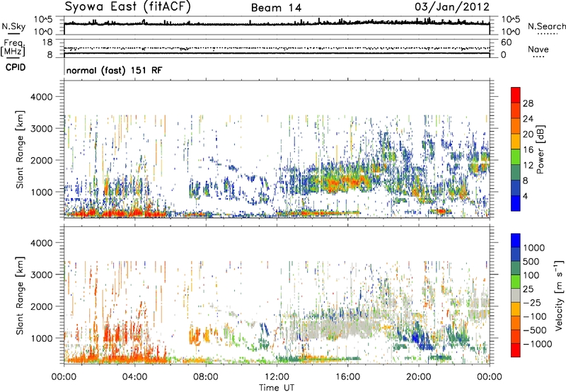Click the "18" frequency axis tick label

click(47, 42)
